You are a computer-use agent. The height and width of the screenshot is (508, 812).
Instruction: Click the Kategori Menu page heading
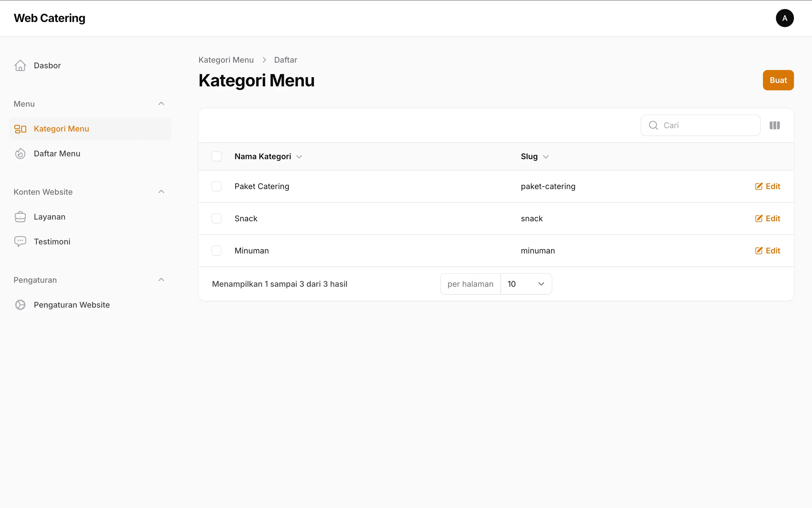coord(256,80)
